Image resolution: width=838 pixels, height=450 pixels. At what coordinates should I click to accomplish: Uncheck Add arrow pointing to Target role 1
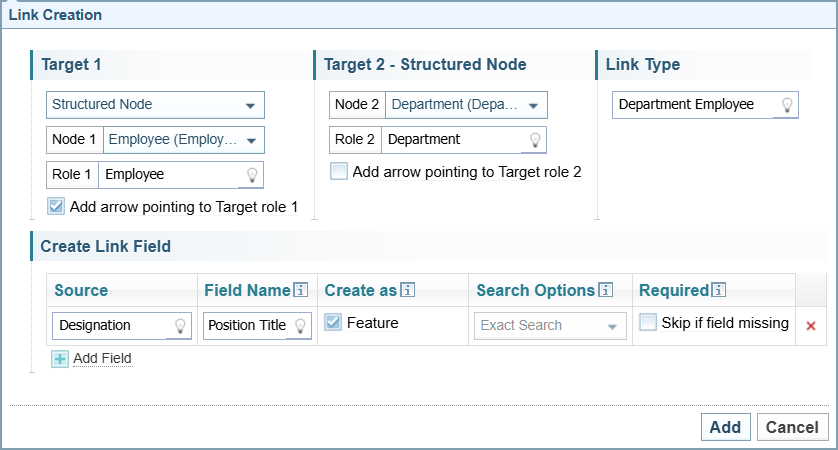[x=57, y=207]
